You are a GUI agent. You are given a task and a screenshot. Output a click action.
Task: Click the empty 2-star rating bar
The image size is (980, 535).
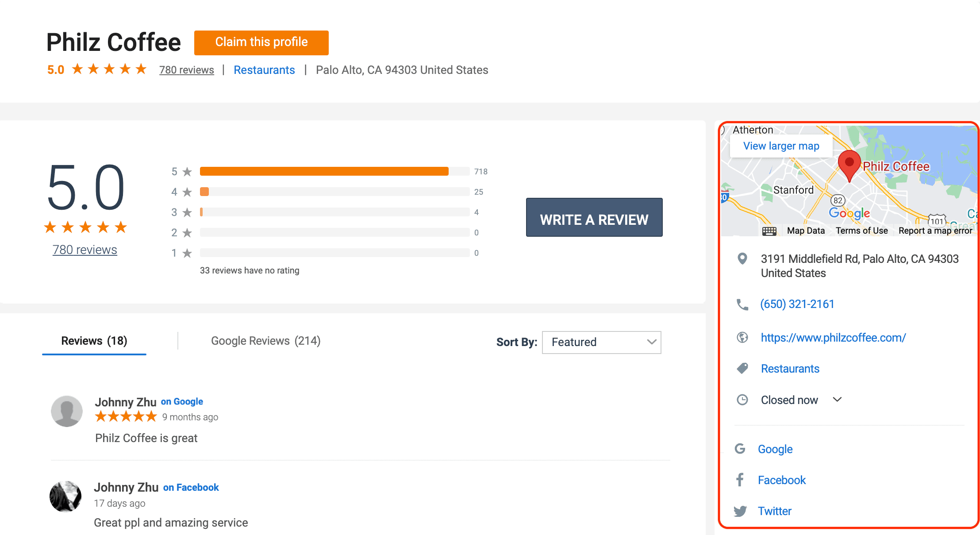pos(335,232)
